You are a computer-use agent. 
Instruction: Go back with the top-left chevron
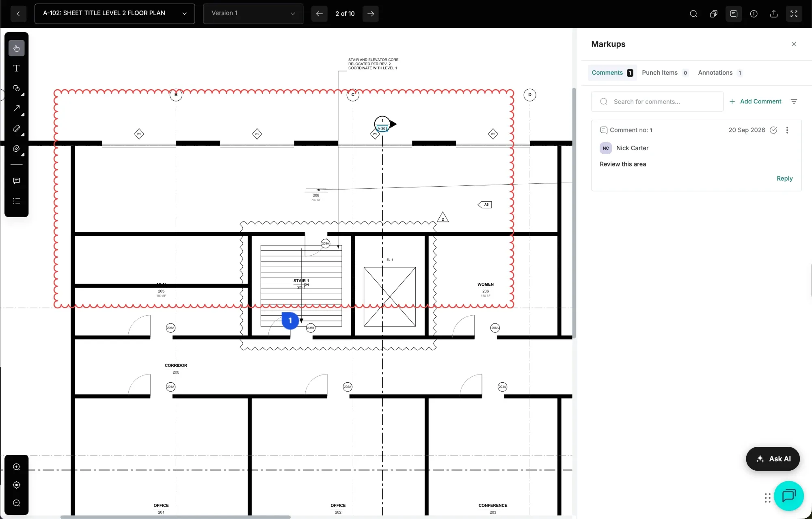pos(18,14)
